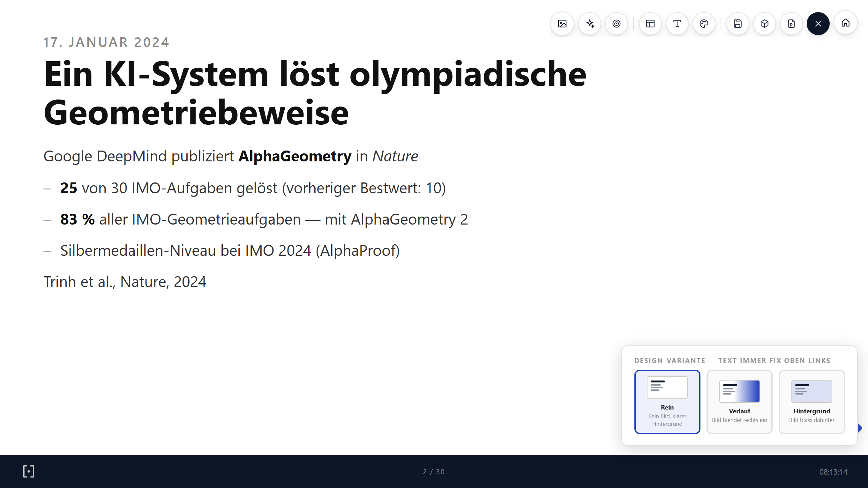
Task: Click the target focus icon
Action: (616, 24)
